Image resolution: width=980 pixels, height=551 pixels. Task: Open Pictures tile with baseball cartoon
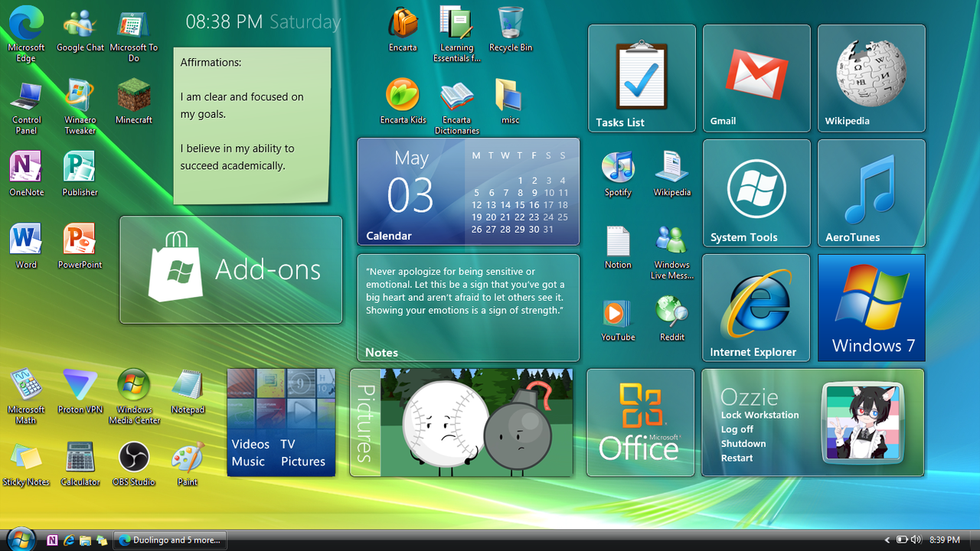(x=462, y=422)
